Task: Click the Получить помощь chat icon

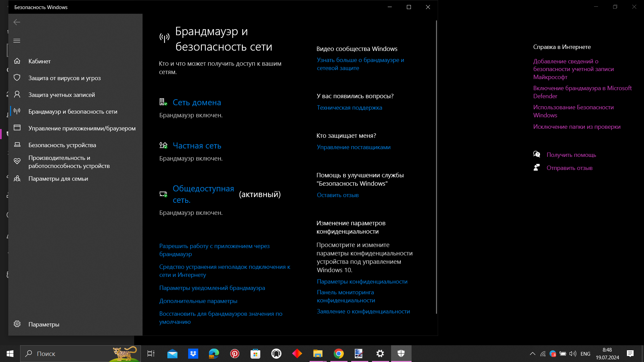Action: [x=537, y=154]
